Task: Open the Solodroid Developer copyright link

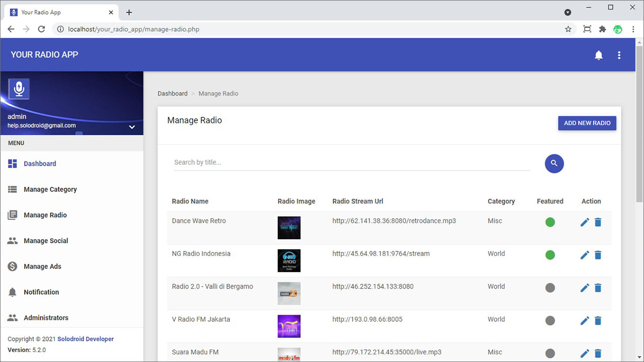Action: (x=85, y=338)
